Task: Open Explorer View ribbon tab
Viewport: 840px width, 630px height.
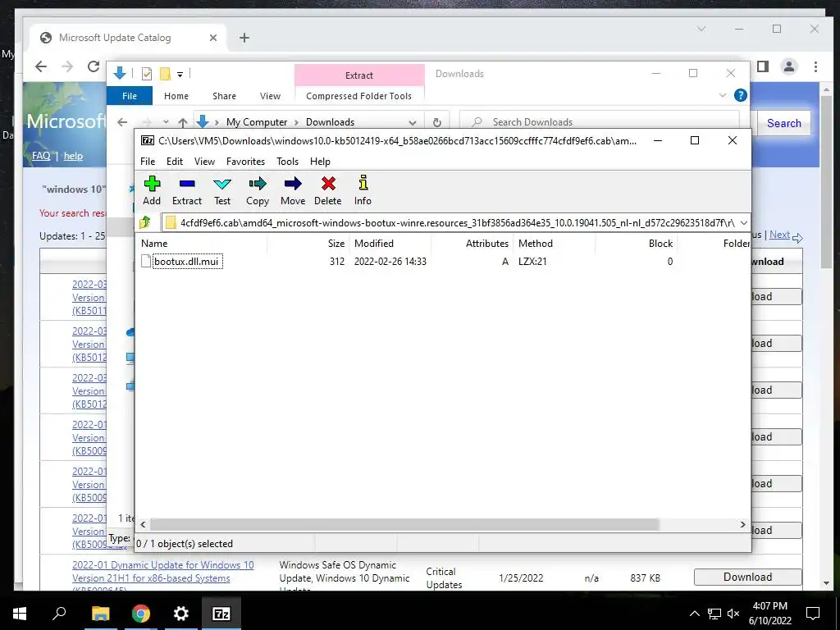Action: click(270, 96)
